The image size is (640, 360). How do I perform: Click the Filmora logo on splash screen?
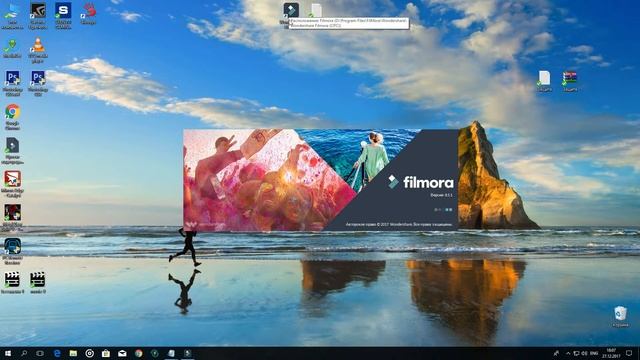point(421,182)
